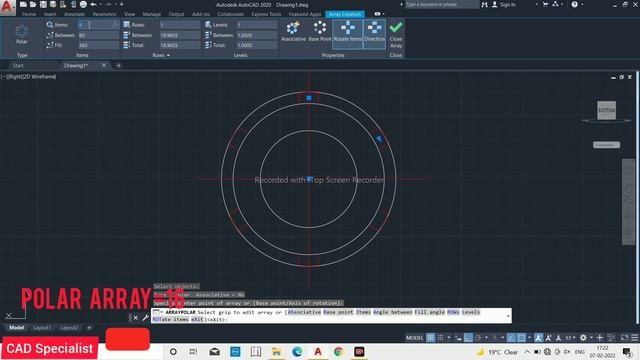Click the Sign In button
The width and height of the screenshot is (640, 360).
tap(504, 4)
